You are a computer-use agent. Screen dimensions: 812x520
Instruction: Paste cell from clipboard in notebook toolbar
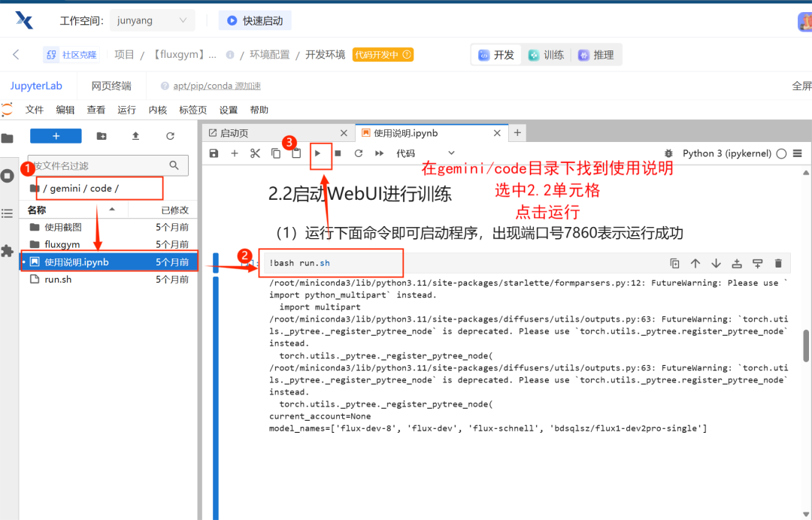click(x=296, y=153)
